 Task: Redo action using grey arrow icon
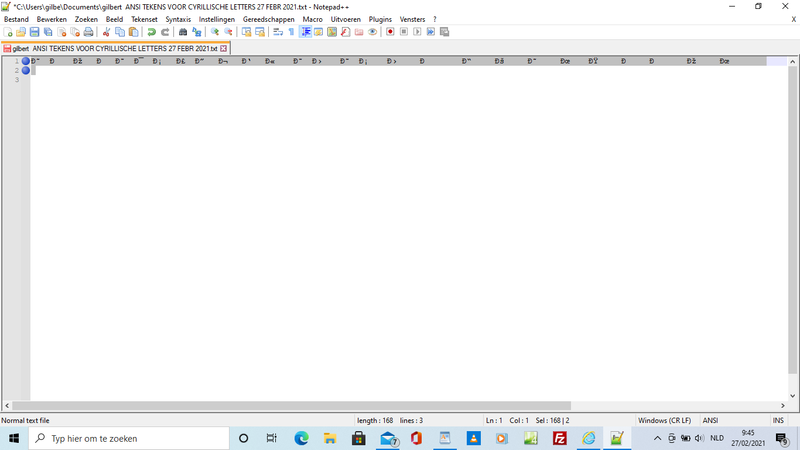tap(165, 32)
